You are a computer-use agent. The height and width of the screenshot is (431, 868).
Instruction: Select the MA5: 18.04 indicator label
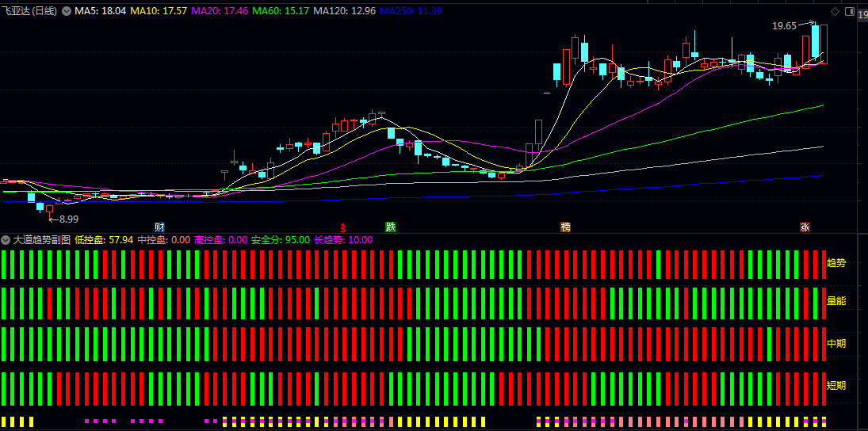point(100,11)
